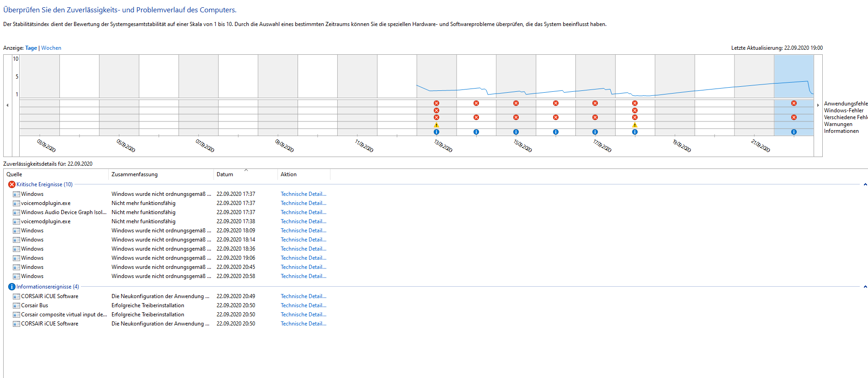Sort the list by the Datum column
The width and height of the screenshot is (868, 378).
(245, 174)
